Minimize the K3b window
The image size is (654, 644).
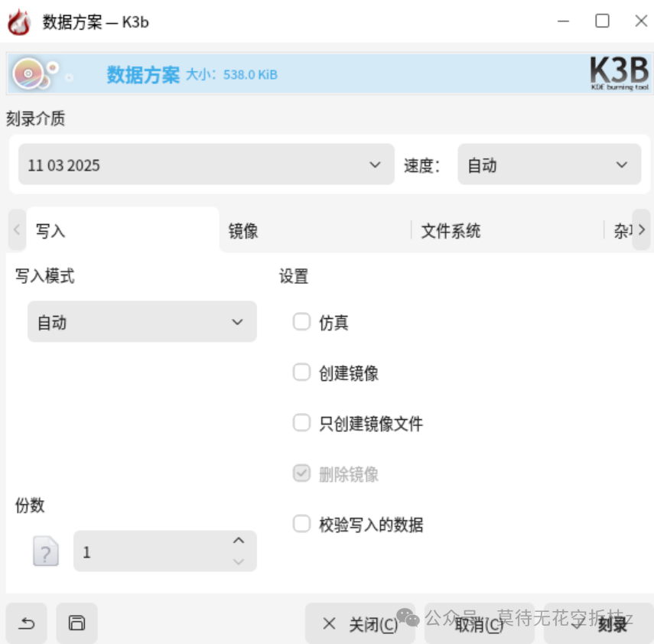click(563, 21)
